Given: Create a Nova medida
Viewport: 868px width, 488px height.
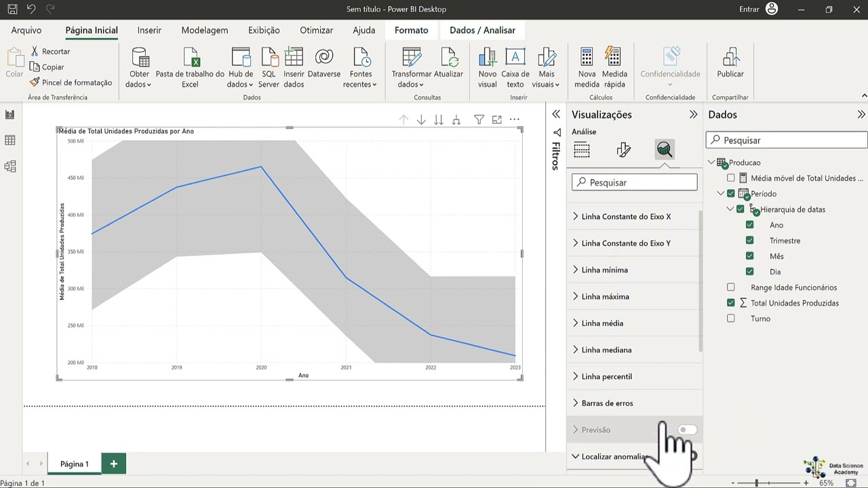Looking at the screenshot, I should point(587,68).
